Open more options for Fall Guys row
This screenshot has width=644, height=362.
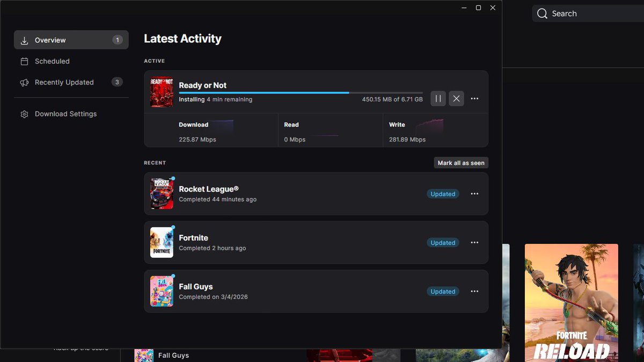[474, 291]
